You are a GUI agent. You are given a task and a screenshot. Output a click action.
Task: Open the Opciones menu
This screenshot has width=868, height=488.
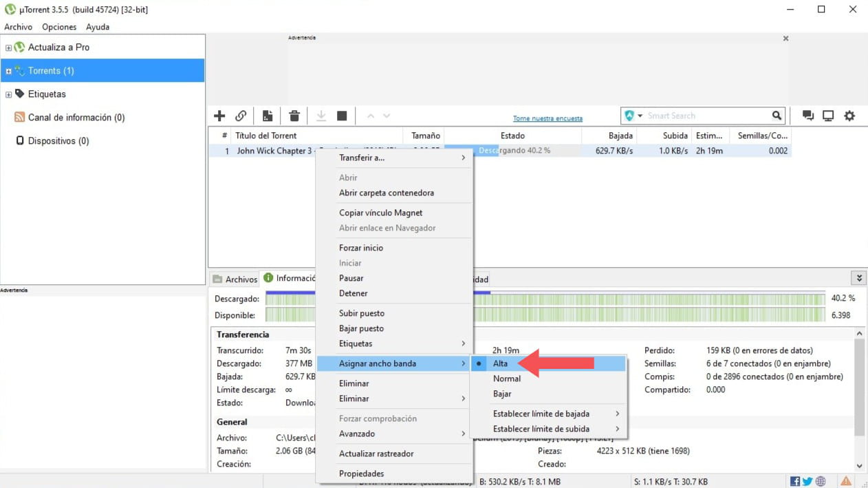click(x=59, y=27)
